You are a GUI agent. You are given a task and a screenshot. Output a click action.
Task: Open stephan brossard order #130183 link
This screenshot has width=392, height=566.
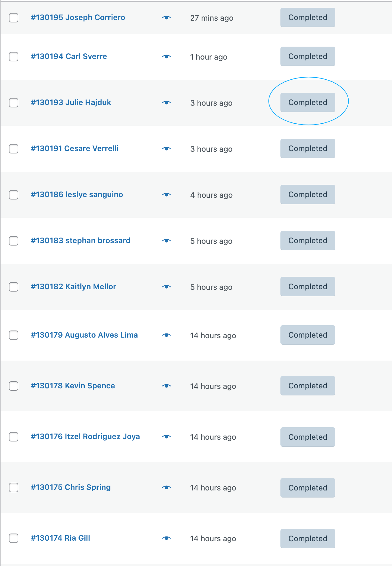click(x=81, y=241)
